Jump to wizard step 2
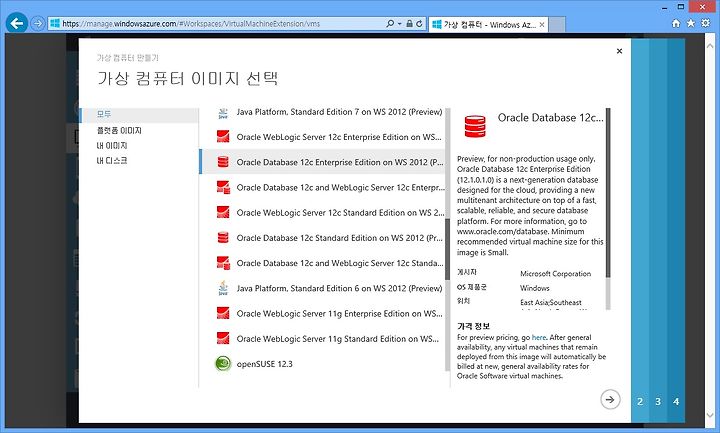The image size is (720, 433). 640,402
